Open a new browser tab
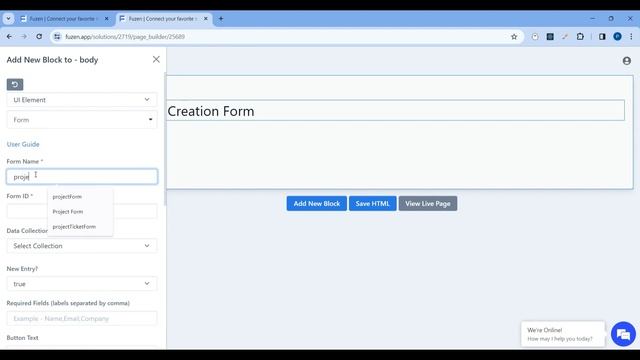The image size is (640, 360). pos(221,19)
